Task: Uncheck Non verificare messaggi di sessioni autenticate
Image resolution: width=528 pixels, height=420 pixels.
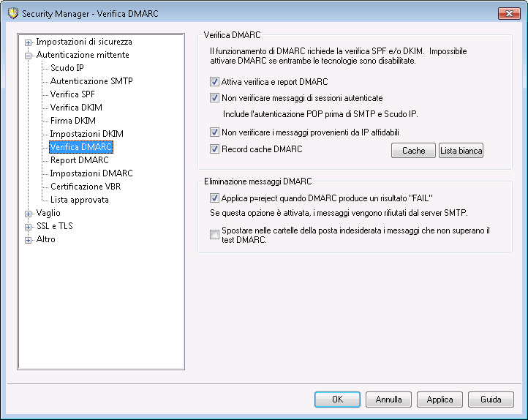Action: 214,97
